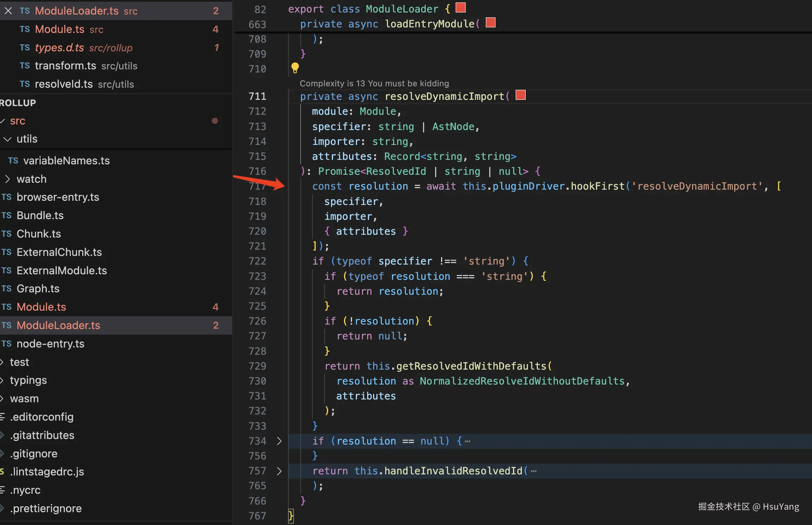Click the red marker after ModuleLoader {
Viewport: 812px width, 525px height.
click(460, 8)
